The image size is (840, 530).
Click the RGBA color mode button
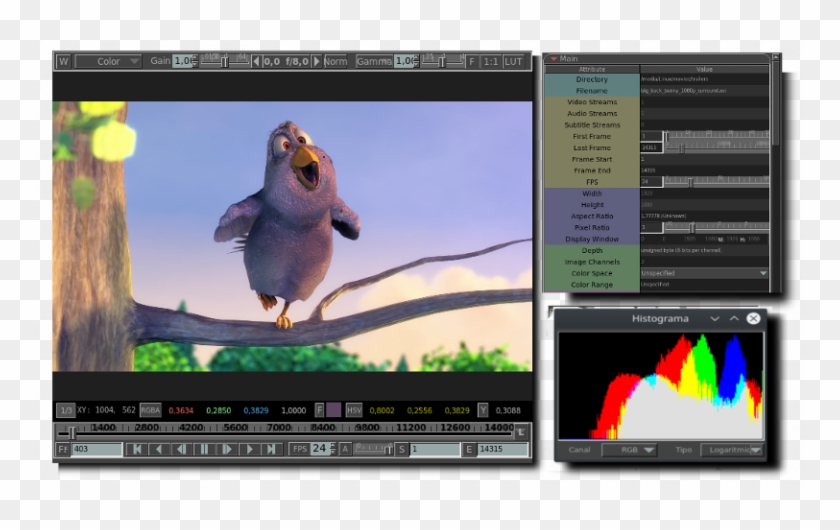tap(150, 410)
